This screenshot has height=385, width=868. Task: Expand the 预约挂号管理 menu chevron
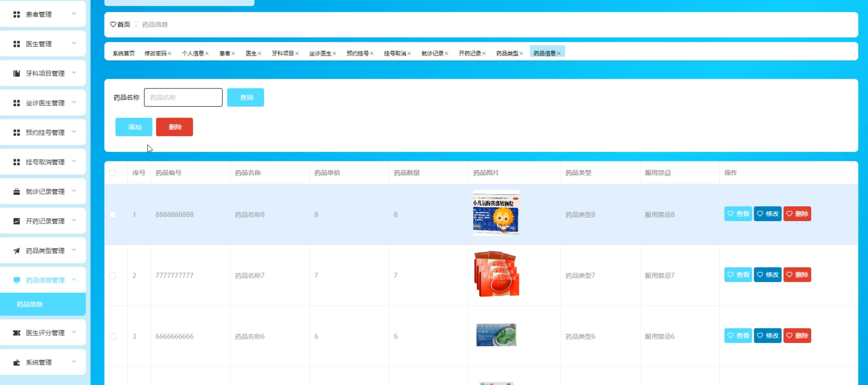74,132
